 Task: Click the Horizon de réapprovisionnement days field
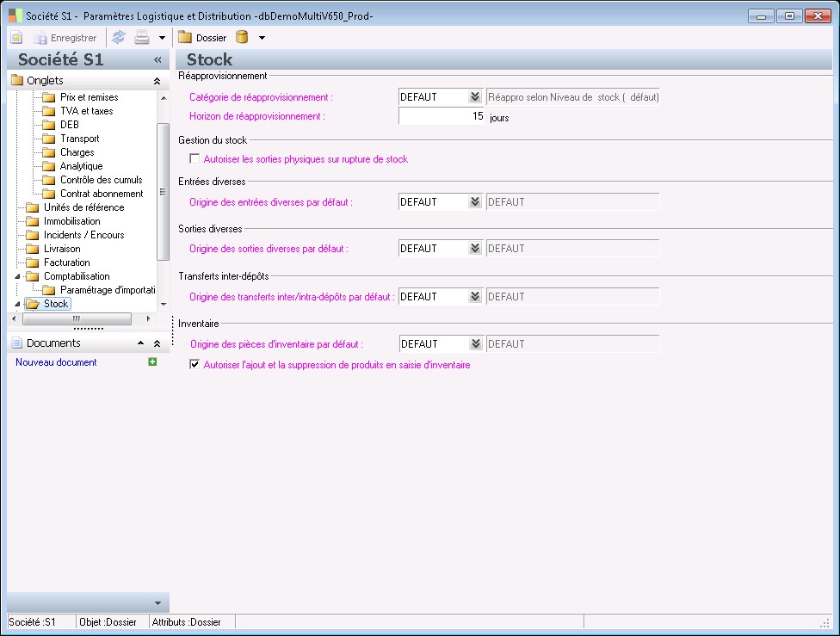pos(442,116)
